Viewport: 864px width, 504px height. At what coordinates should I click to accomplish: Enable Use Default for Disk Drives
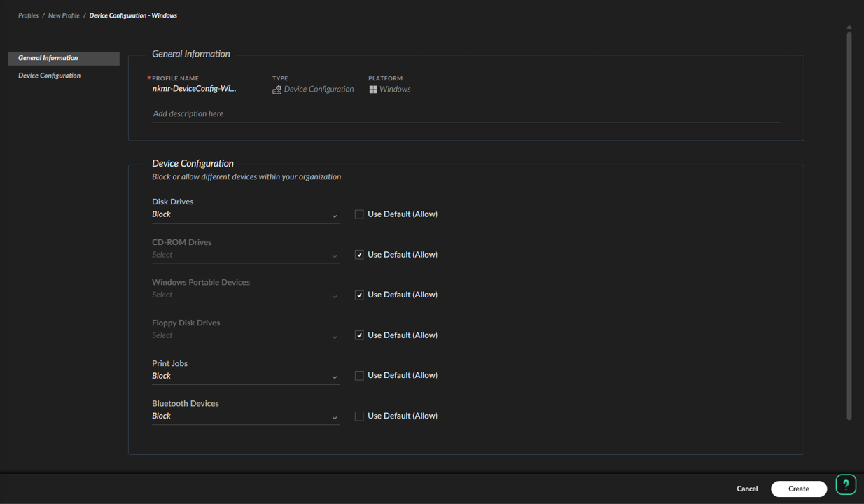coord(359,214)
